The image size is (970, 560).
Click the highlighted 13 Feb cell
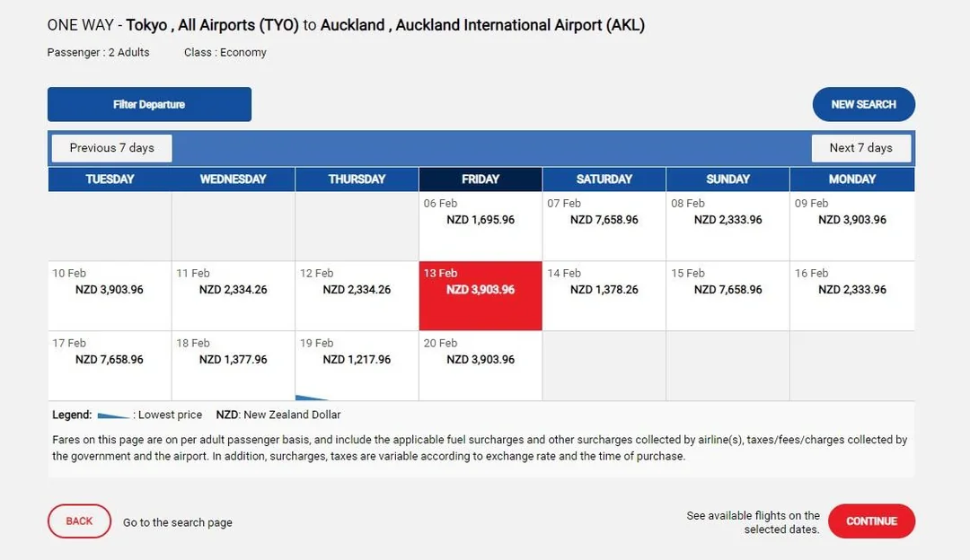point(481,295)
